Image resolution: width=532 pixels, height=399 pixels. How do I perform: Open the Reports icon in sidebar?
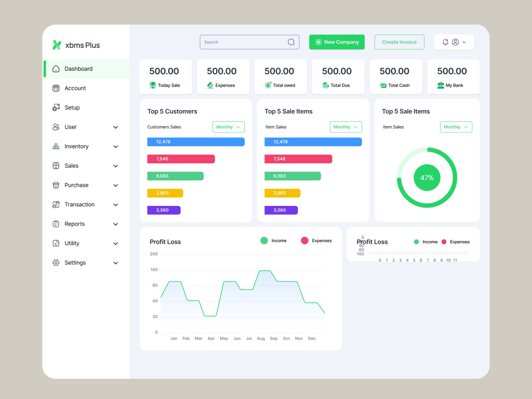pyautogui.click(x=56, y=224)
